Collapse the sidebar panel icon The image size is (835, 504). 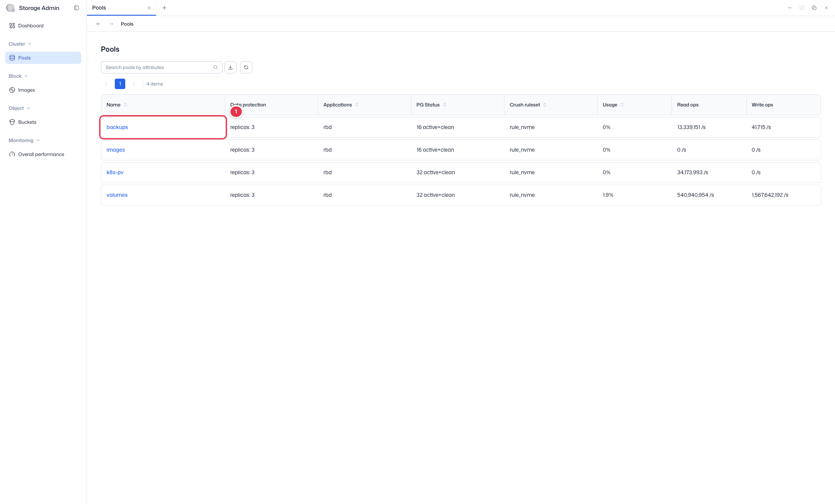click(77, 8)
